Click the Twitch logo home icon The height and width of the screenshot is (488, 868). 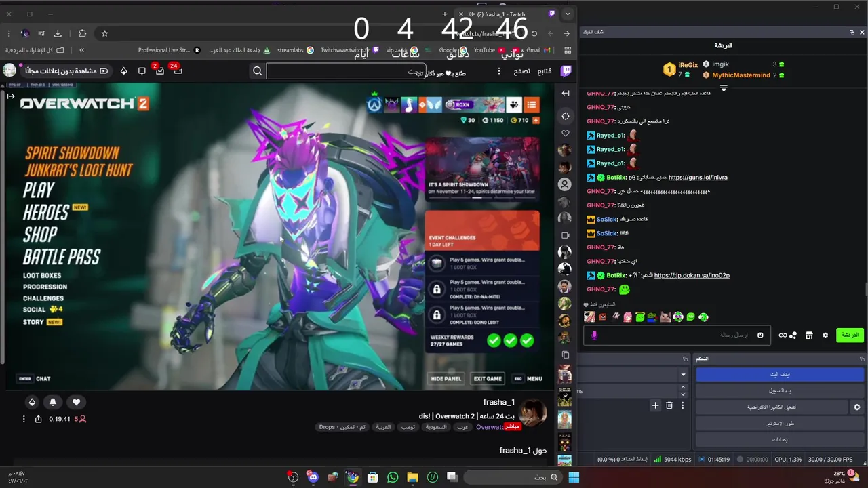coord(566,70)
